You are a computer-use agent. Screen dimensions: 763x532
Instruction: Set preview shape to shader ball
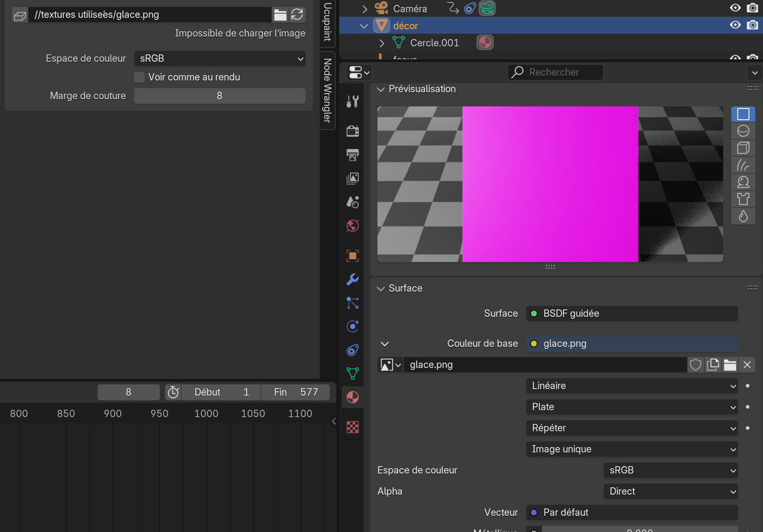pyautogui.click(x=743, y=182)
